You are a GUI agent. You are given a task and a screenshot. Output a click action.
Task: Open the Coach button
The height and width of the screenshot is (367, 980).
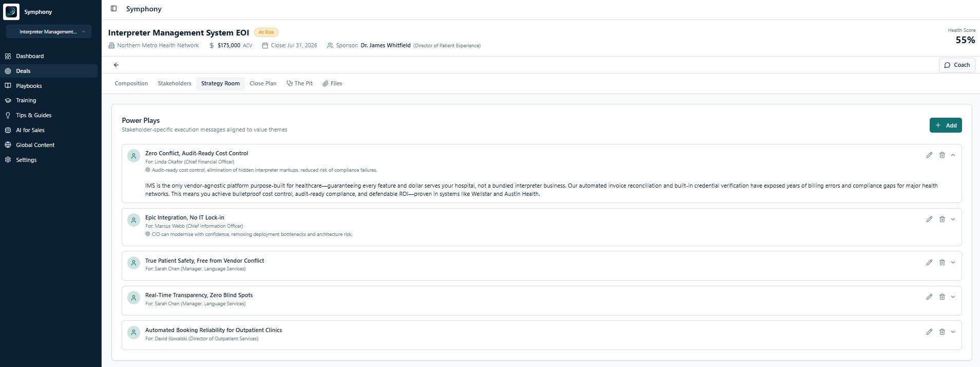click(956, 65)
